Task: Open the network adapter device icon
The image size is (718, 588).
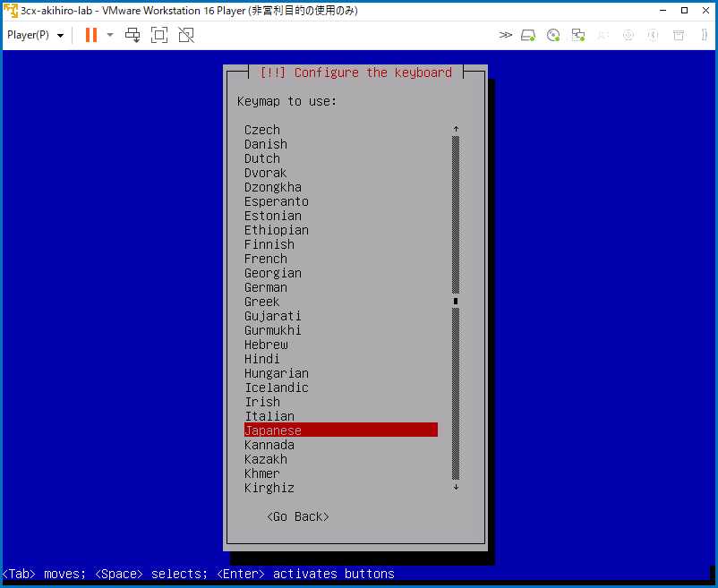Action: pos(578,35)
